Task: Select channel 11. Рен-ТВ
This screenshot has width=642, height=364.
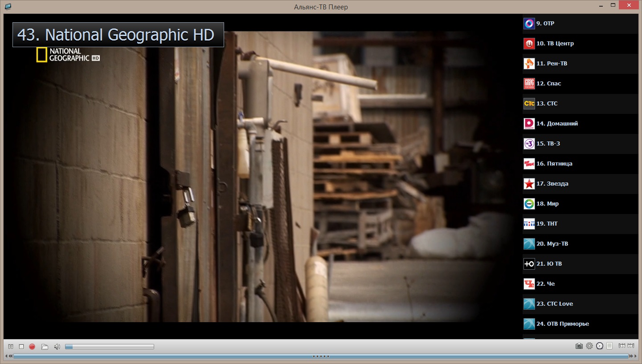Action: point(581,64)
